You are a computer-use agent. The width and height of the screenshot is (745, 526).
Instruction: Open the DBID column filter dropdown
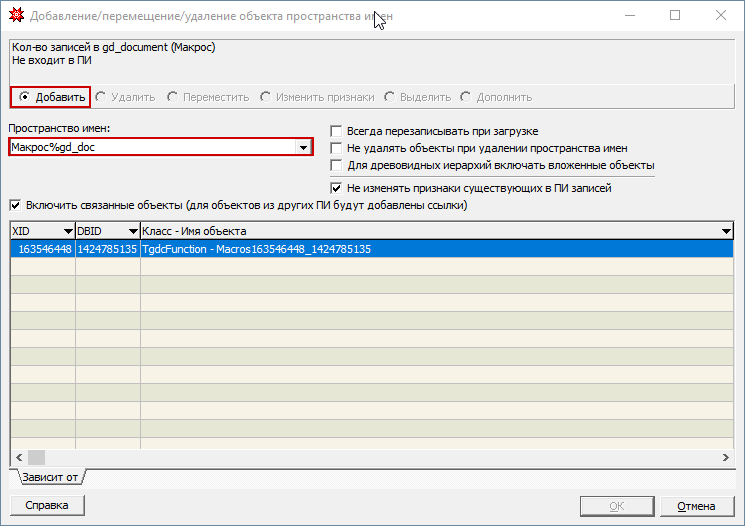pos(132,232)
